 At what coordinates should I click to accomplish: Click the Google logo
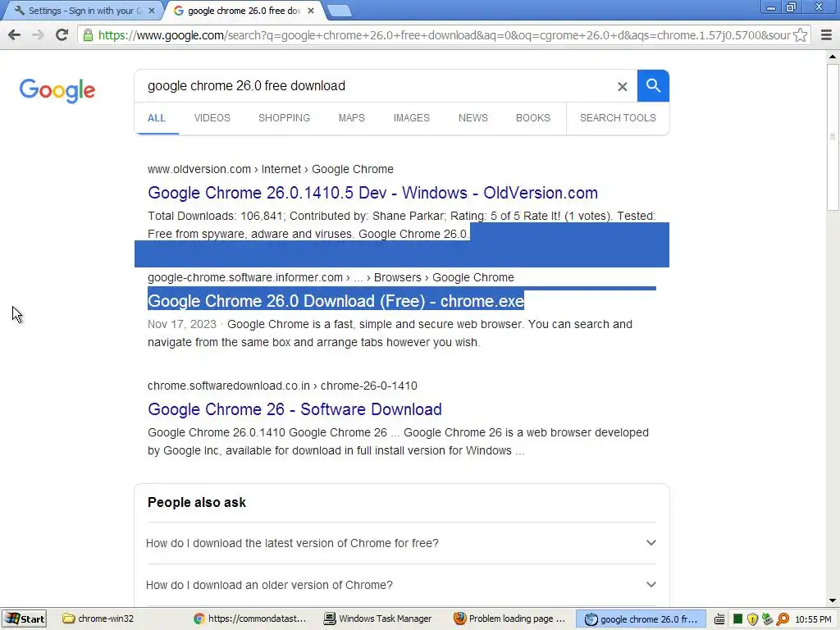click(57, 90)
